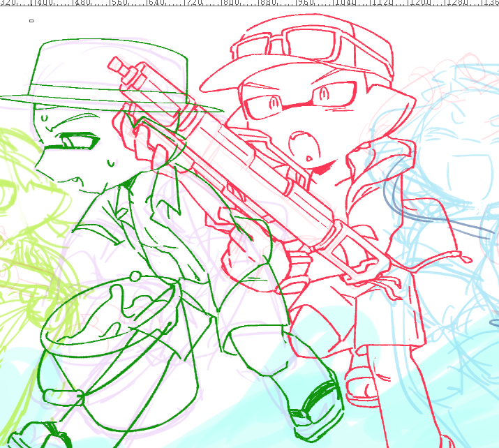Click the 640 mark on the horizontal ruler
Viewport: 499px width, 448px height.
[156, 3]
